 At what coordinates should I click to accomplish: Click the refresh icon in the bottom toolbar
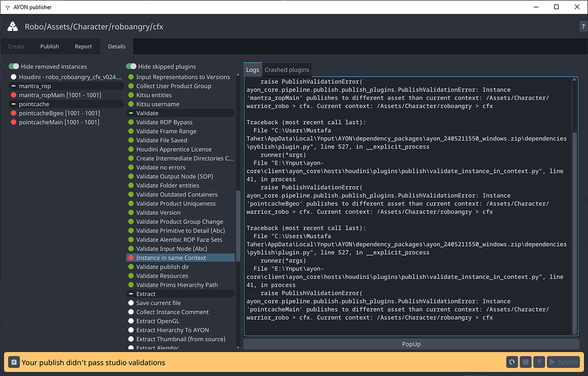coord(512,362)
